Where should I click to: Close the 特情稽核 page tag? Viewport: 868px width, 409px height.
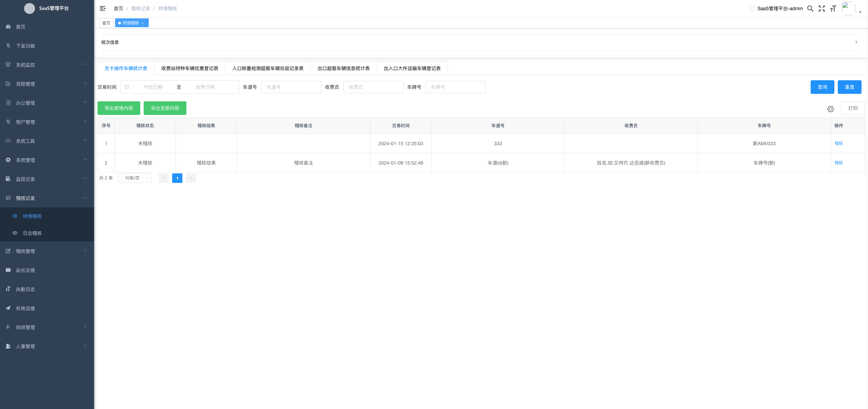[x=143, y=23]
